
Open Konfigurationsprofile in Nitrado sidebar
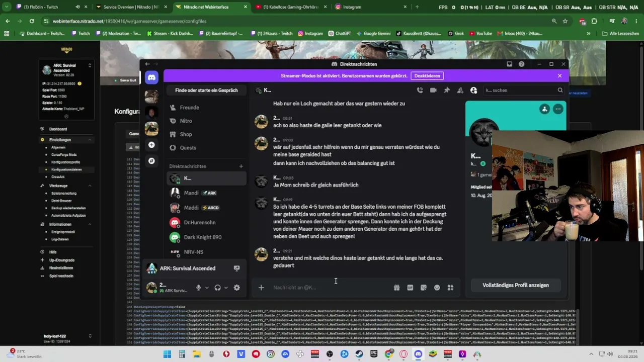[x=65, y=162]
